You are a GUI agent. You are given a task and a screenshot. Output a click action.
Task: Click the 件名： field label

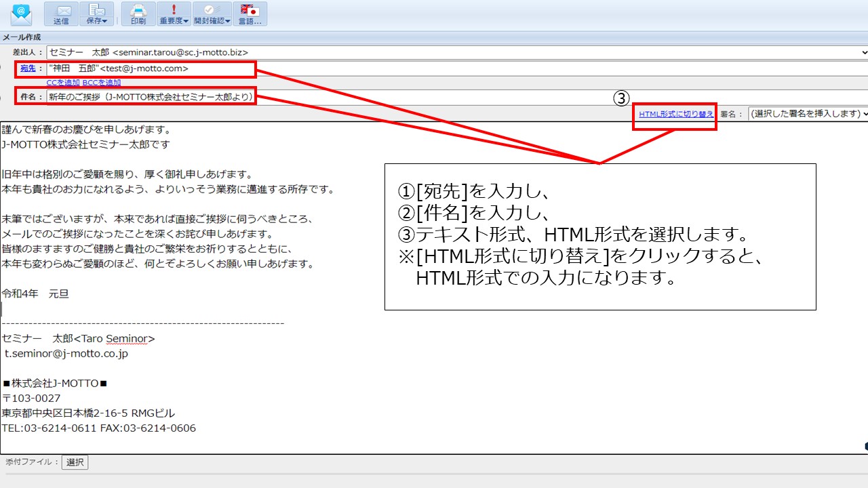32,97
